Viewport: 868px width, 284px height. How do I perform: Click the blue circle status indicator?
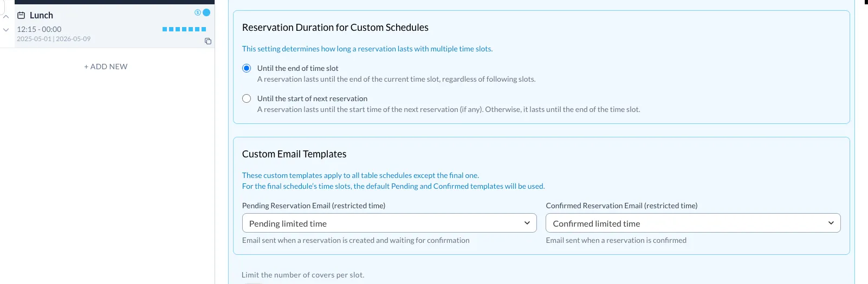[x=206, y=12]
